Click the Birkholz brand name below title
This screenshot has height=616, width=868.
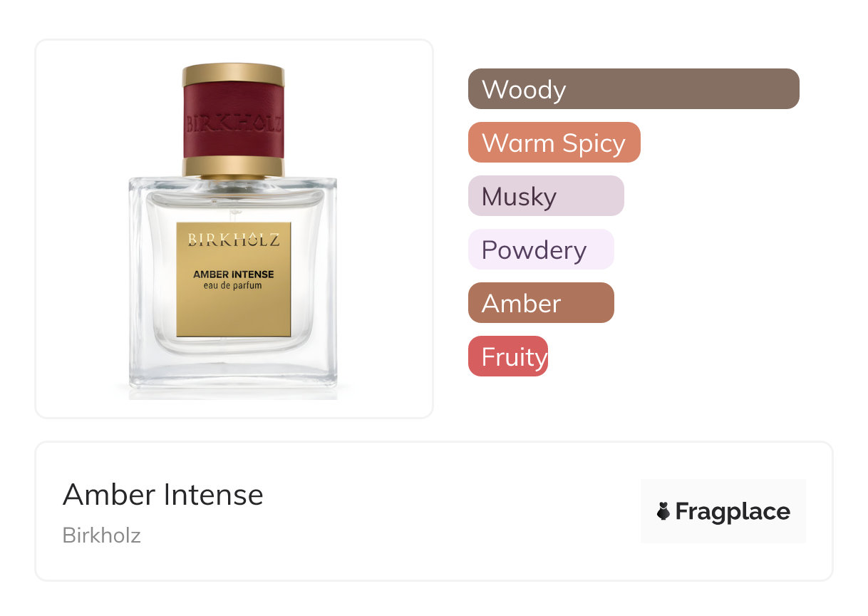click(102, 535)
